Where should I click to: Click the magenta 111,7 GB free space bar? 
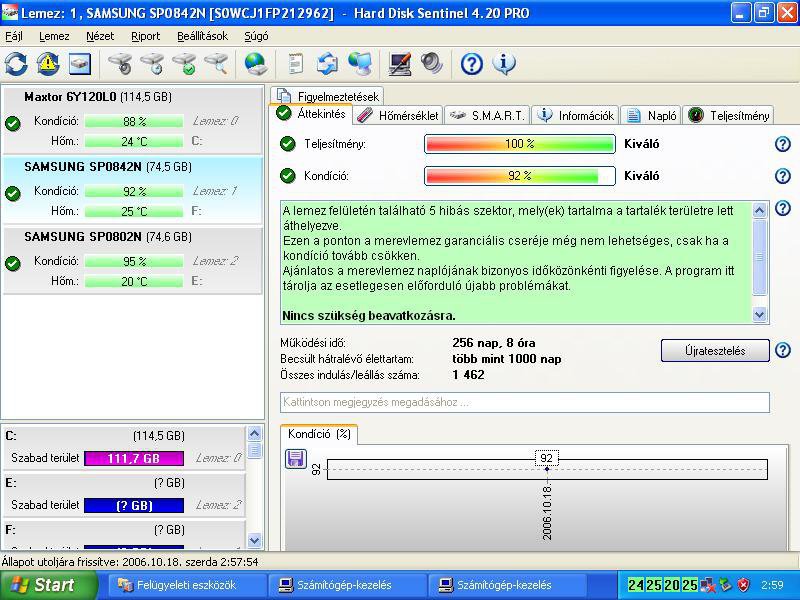pos(134,458)
